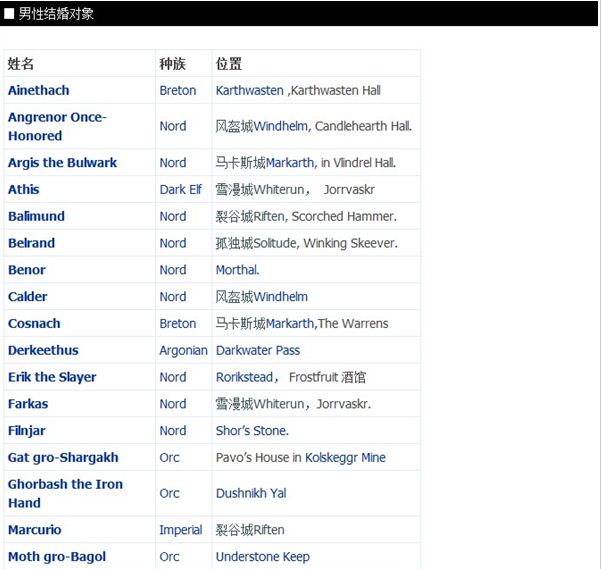Click Orc race in Gat gro-Shargakh row
601x569 pixels.
tap(169, 457)
